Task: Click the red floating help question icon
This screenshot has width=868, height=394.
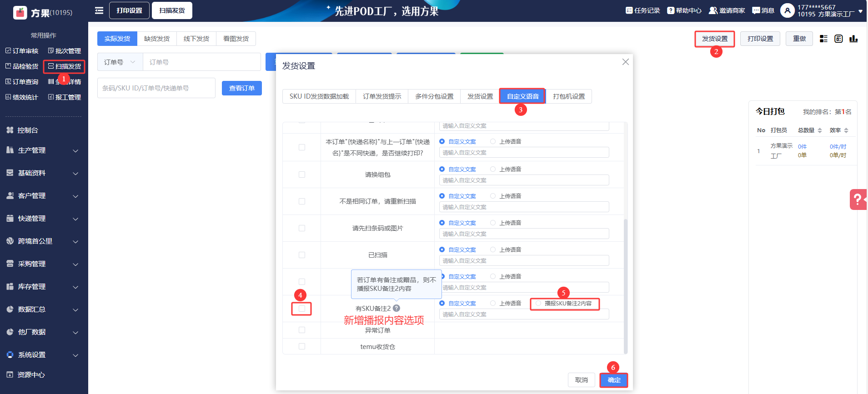Action: 858,199
